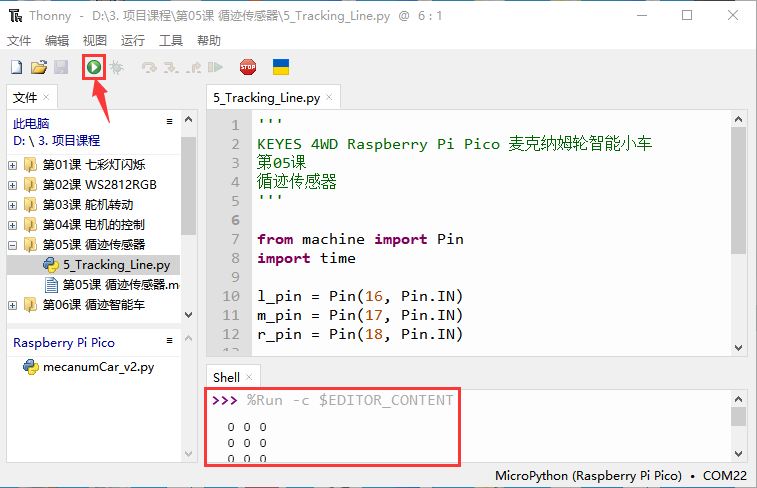757x488 pixels.
Task: Open the 编辑 menu
Action: coord(57,41)
